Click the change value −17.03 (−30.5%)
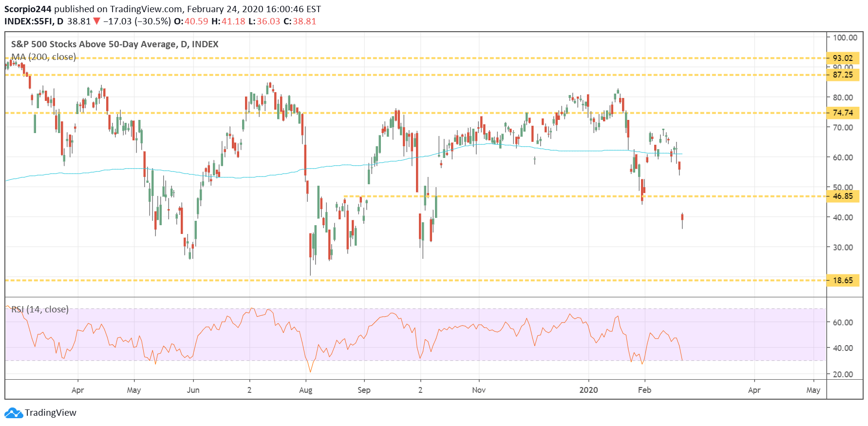Screen dimensions: 868x426 coord(137,21)
